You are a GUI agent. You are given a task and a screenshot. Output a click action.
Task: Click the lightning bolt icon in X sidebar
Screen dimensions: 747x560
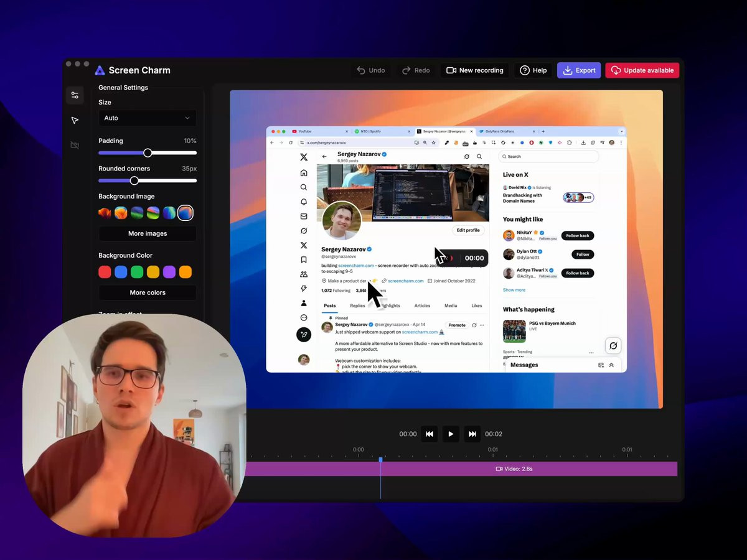pos(304,289)
